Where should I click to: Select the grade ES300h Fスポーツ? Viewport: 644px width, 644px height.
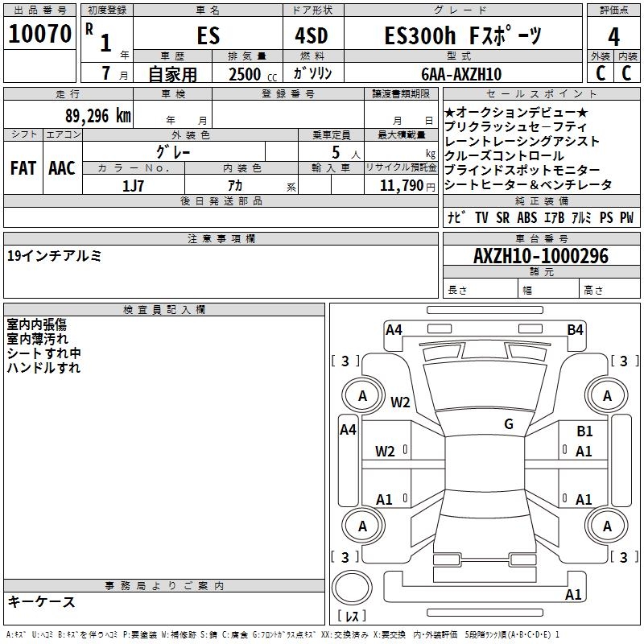tap(463, 35)
